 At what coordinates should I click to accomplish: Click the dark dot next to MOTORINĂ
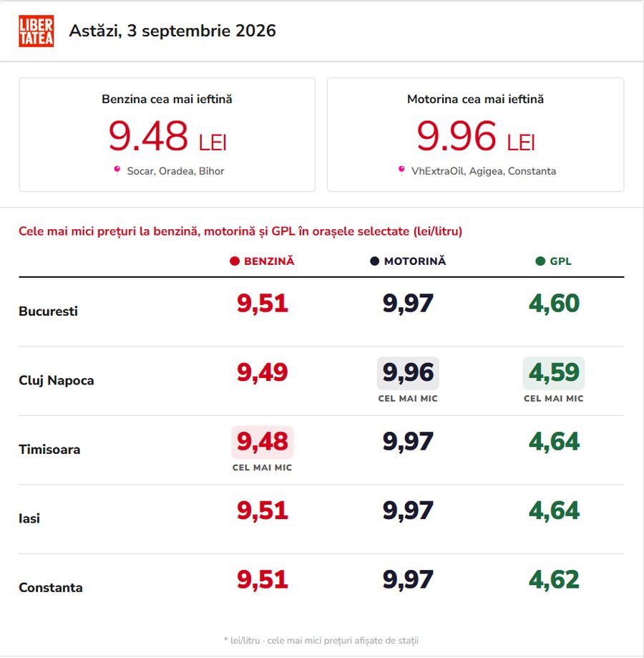tap(374, 261)
